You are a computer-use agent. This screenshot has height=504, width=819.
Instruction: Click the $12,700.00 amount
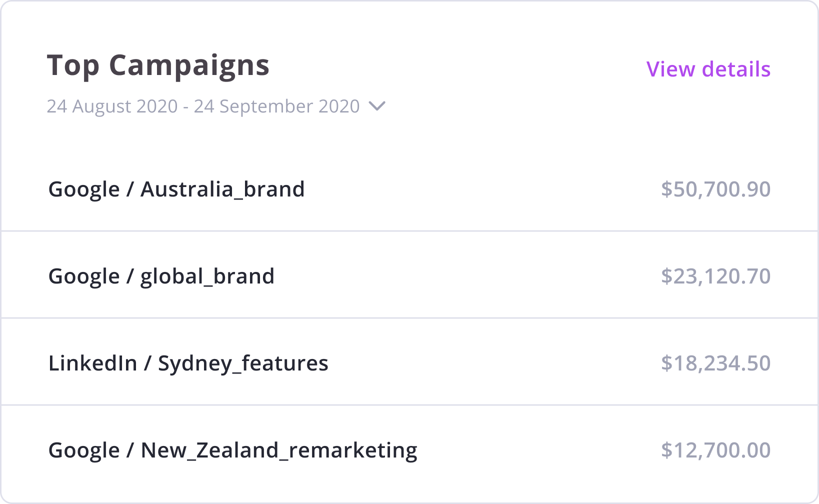pos(715,450)
